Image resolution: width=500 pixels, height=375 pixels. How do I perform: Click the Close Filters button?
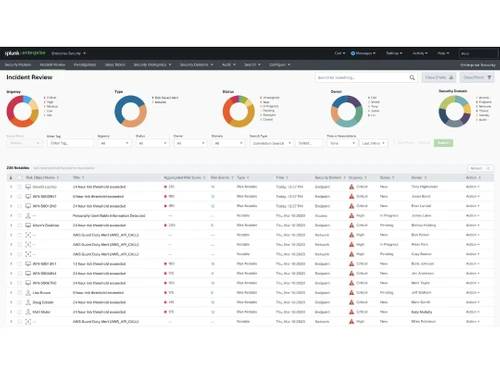(477, 77)
